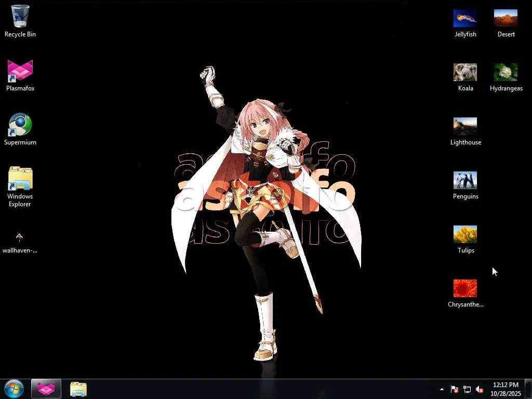Open Plasmafox from the taskbar
532x399 pixels.
(46, 389)
